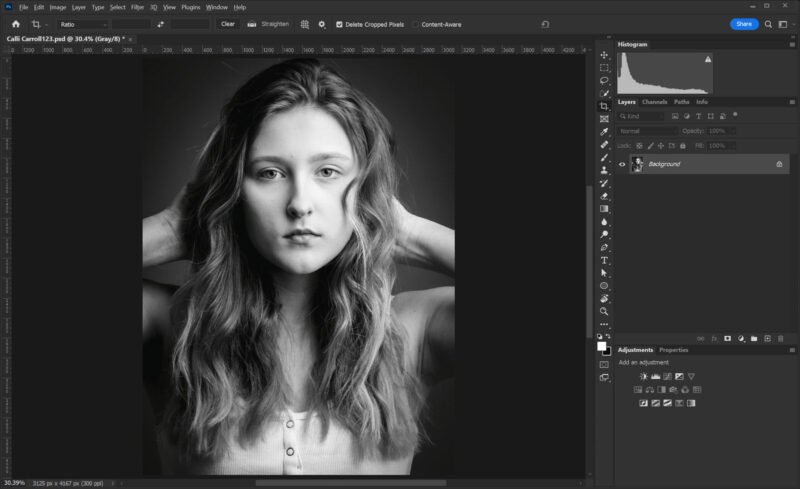The image size is (800, 489).
Task: Click the Share button
Action: 744,24
